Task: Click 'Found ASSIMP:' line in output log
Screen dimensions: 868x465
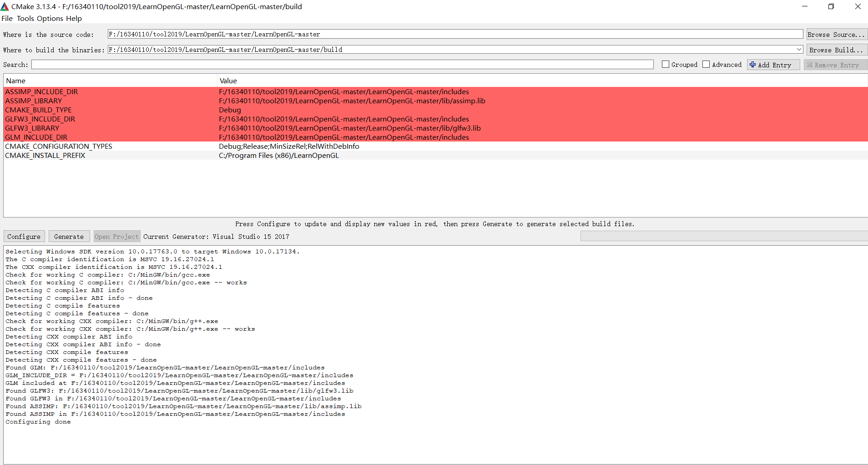Action: pos(183,406)
